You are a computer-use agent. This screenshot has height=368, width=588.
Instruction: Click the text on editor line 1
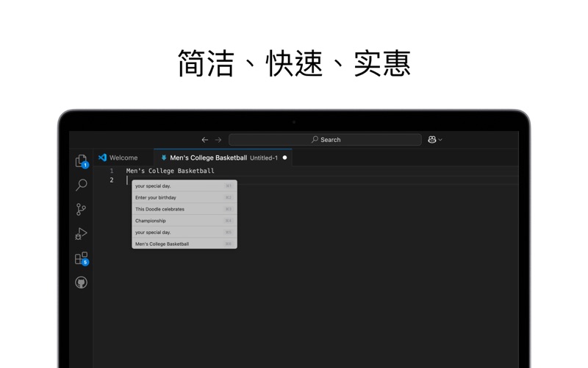tap(170, 171)
